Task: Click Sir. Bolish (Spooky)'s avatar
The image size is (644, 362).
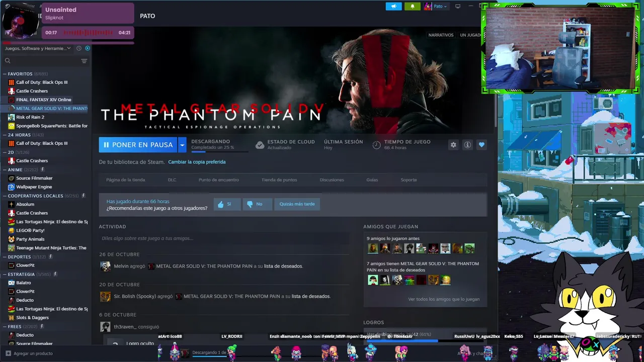Action: click(x=105, y=297)
